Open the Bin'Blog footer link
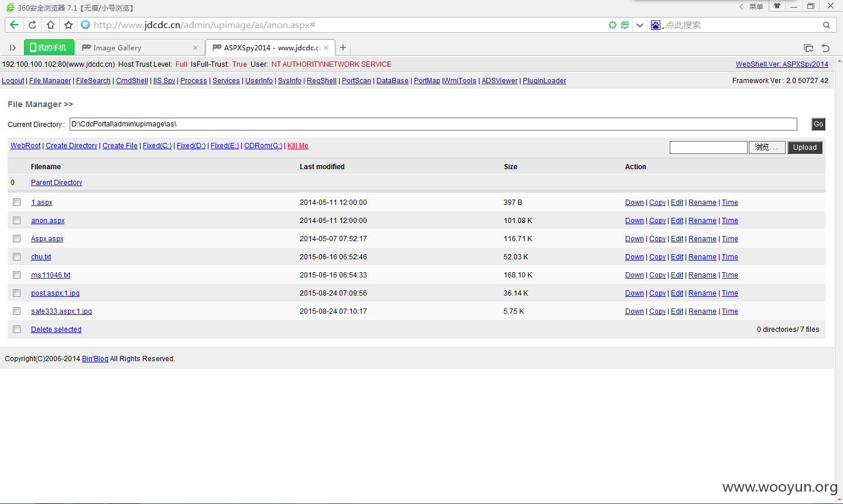The width and height of the screenshot is (843, 504). click(x=95, y=359)
